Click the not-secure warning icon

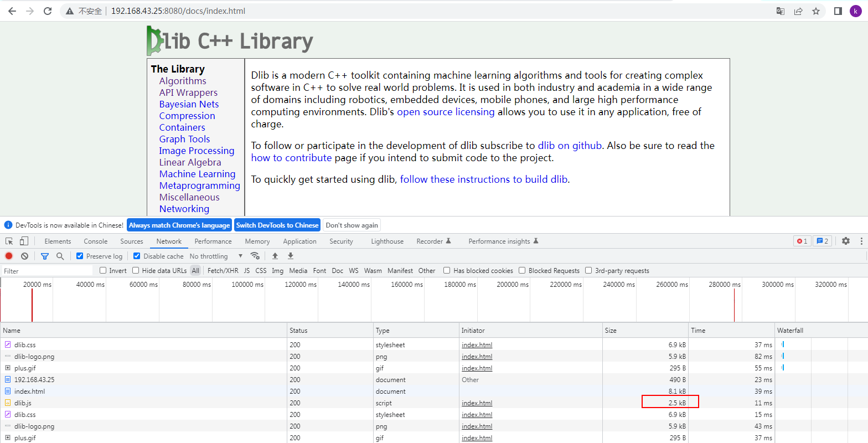point(70,11)
